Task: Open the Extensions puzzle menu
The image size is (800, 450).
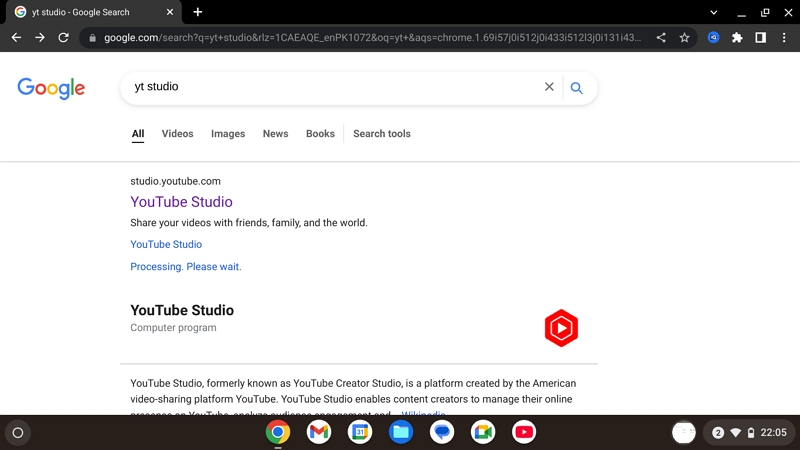Action: (x=737, y=37)
